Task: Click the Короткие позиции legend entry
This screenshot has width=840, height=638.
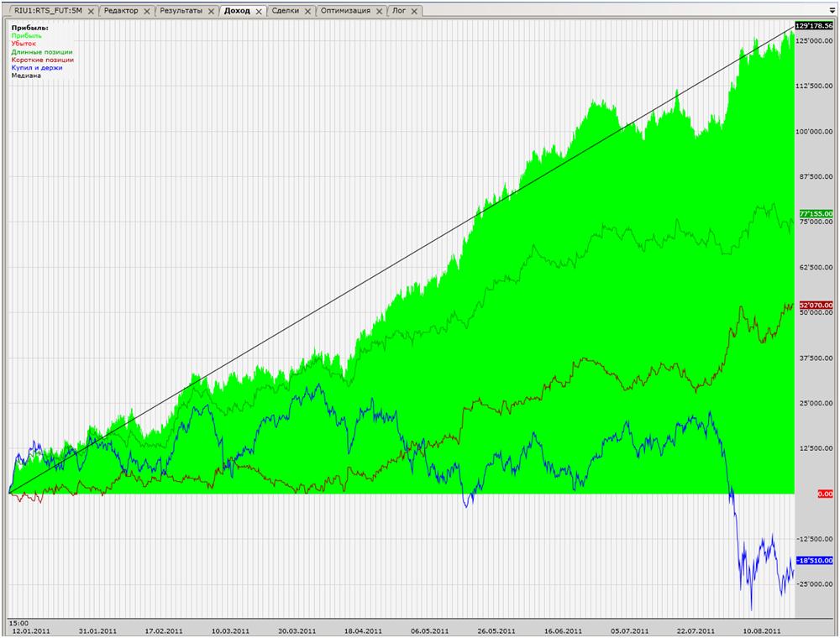Action: point(42,60)
